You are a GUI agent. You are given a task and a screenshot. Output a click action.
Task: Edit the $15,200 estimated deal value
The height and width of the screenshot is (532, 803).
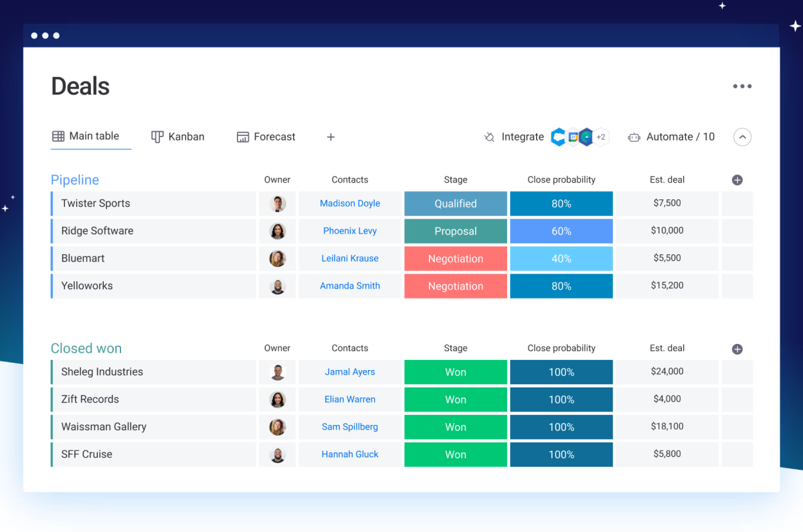tap(667, 286)
